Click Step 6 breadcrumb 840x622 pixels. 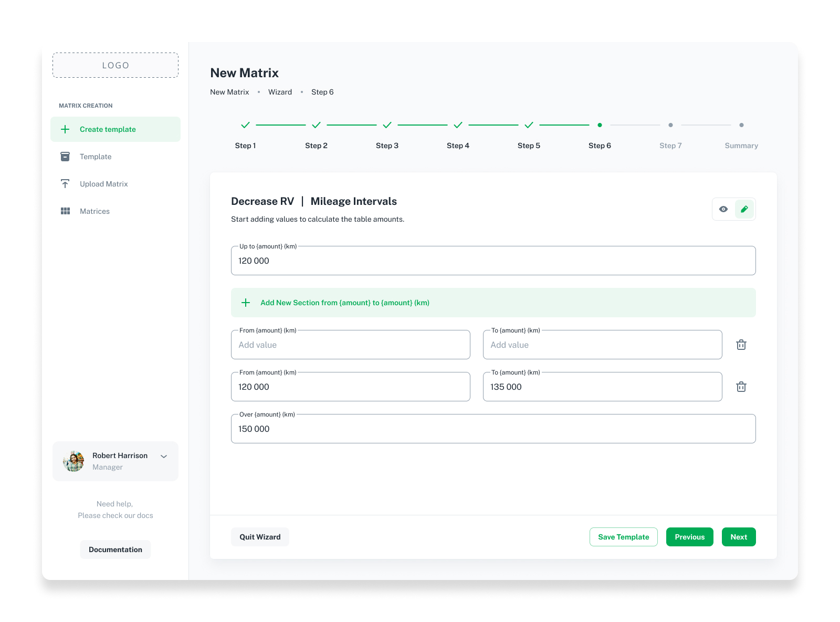tap(322, 92)
